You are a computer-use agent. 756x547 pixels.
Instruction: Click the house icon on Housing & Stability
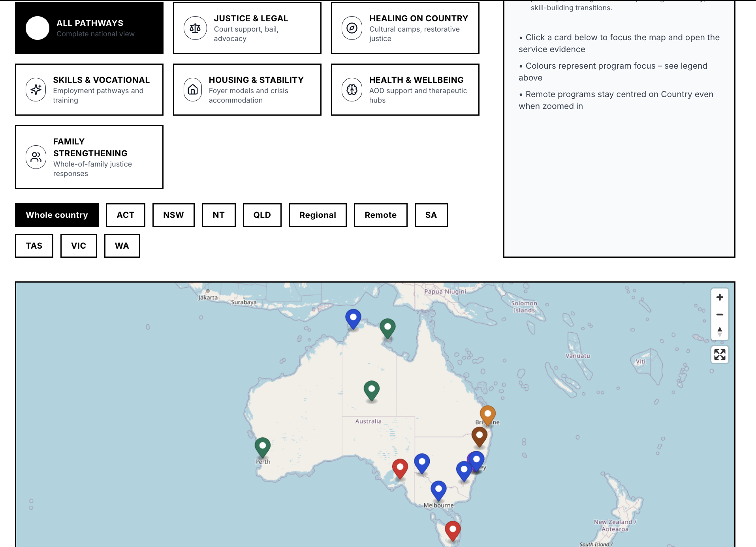(192, 90)
